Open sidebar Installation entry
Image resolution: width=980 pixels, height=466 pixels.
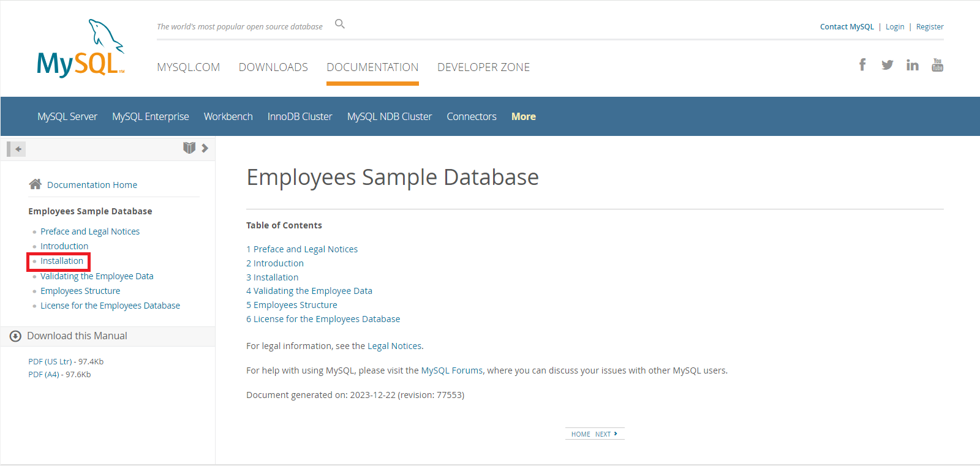pyautogui.click(x=62, y=261)
